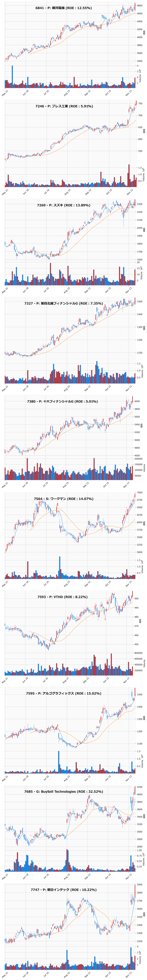This screenshot has width=147, height=980.
Task: Click the 7000 price label on ワークマン axis
Action: (x=139, y=493)
